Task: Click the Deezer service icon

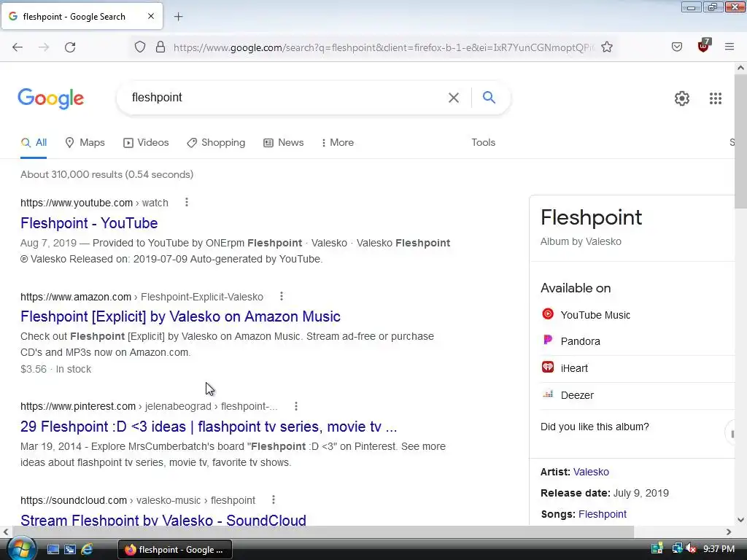Action: tap(548, 394)
